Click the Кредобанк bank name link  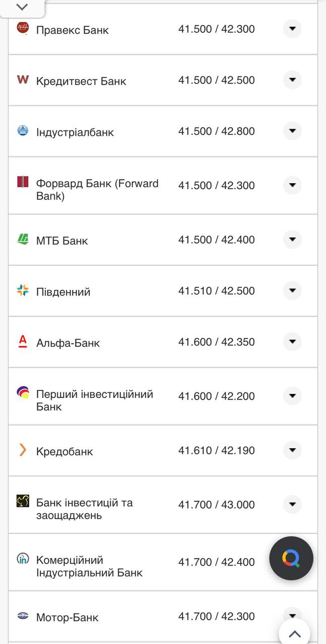point(64,451)
